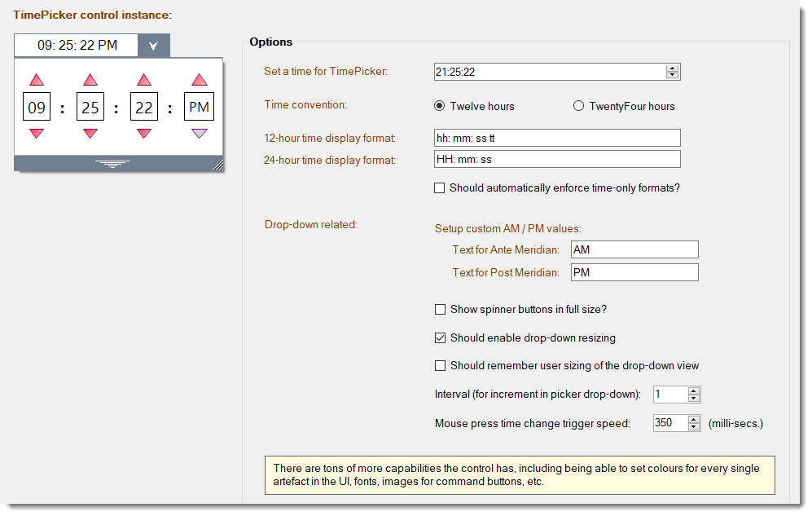Screen dimensions: 812x516
Task: Check Show spinner buttons in full size
Action: click(x=440, y=309)
